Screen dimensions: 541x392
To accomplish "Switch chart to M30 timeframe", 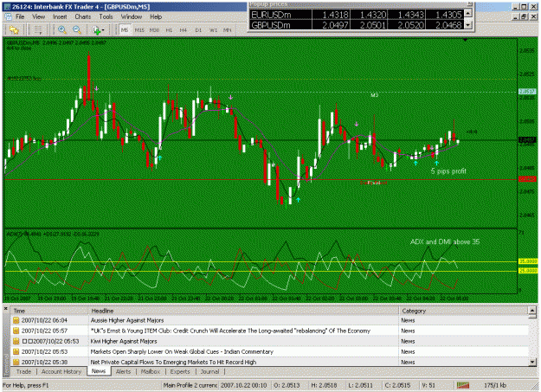I will tap(154, 30).
